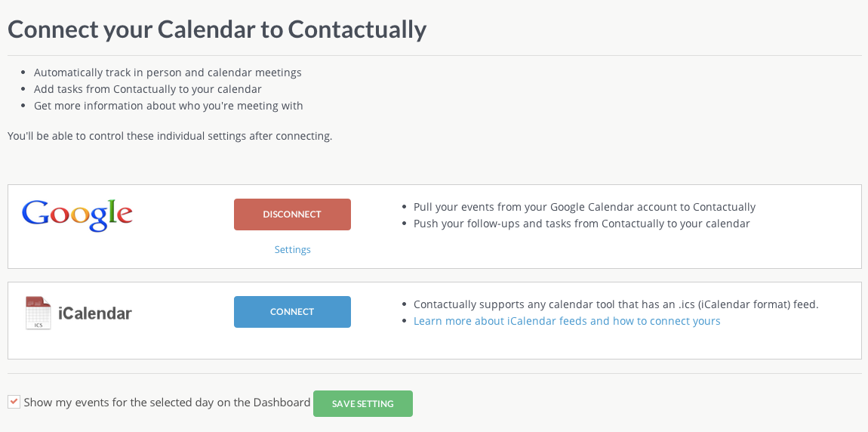Click "Get more information about who you're meeting with"
Image resolution: width=868 pixels, height=432 pixels.
click(168, 106)
